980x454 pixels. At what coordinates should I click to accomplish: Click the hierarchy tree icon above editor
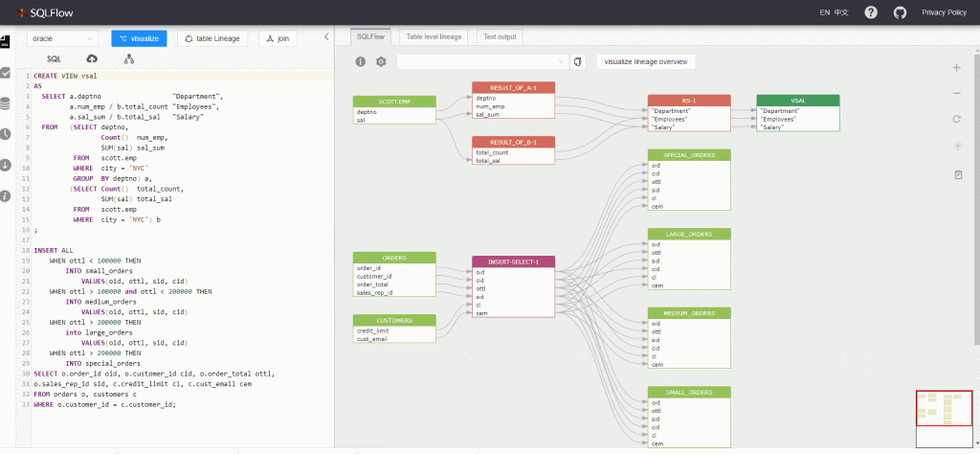point(128,59)
